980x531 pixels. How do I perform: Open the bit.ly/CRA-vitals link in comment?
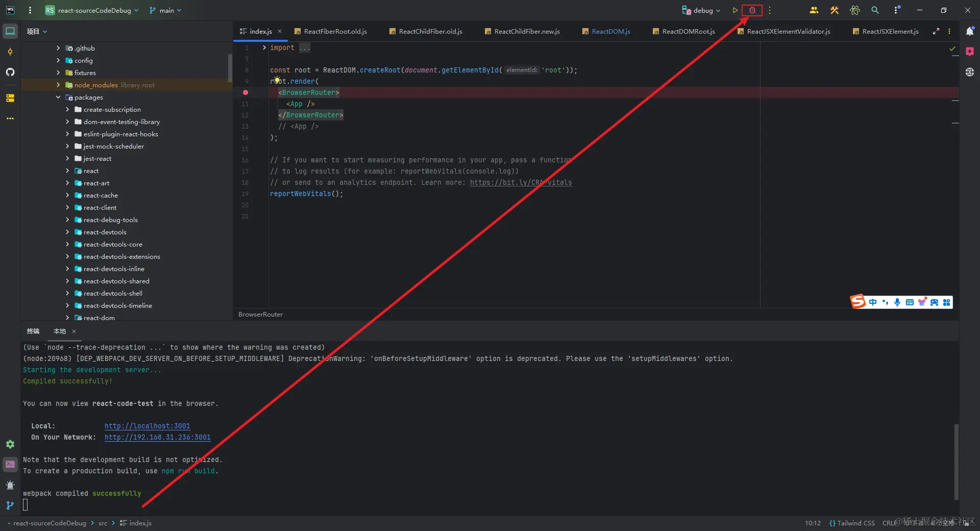pos(521,182)
